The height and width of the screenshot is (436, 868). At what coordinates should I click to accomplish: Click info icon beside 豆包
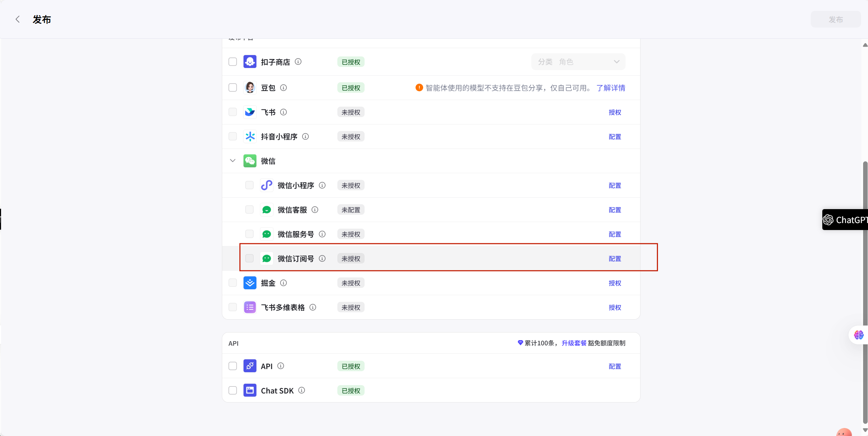click(x=283, y=88)
